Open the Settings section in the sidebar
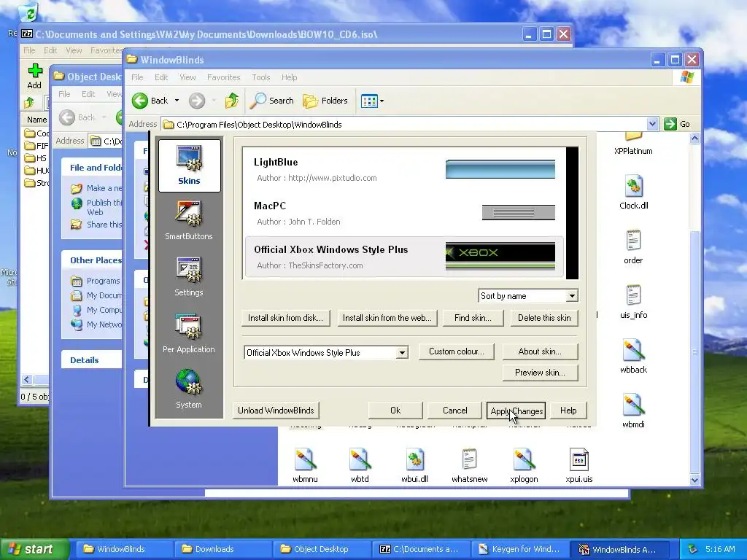The height and width of the screenshot is (560, 747). coord(189,276)
